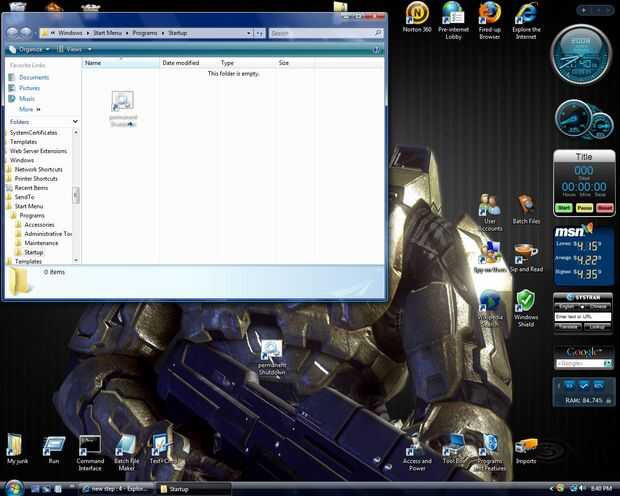Launch the Fired up Browser shortcut
This screenshot has height=496, width=620.
(x=490, y=20)
